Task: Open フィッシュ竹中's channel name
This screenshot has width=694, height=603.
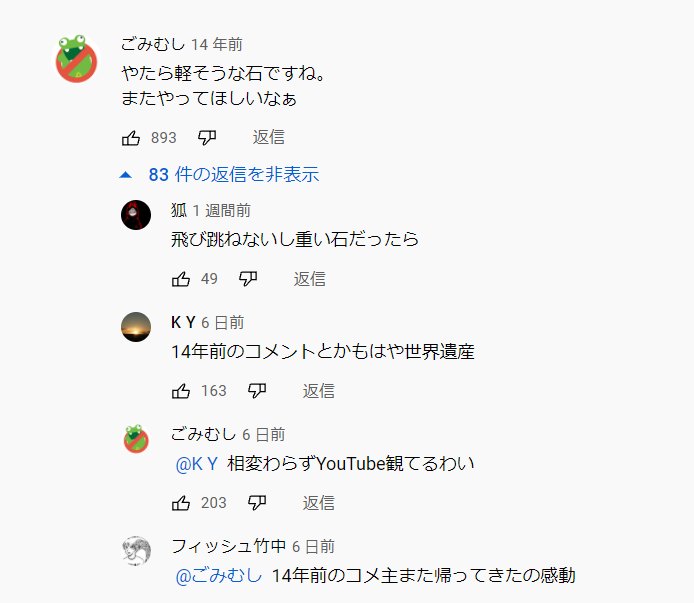Action: [x=228, y=546]
